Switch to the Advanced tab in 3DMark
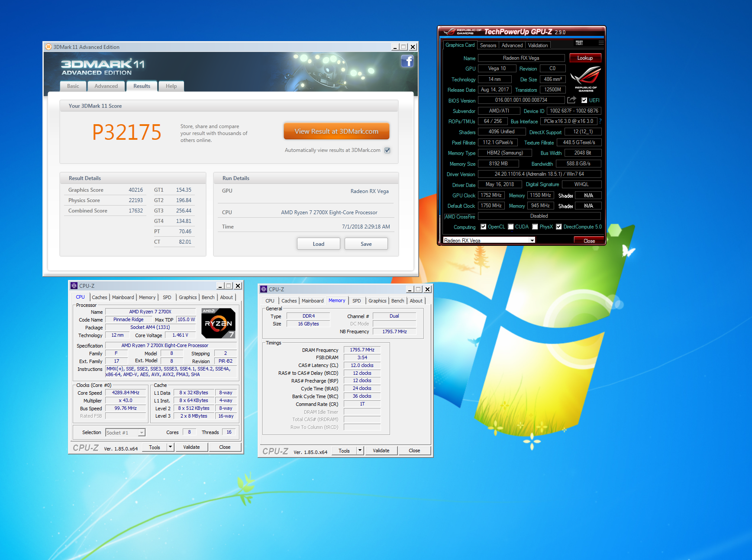 [x=106, y=86]
